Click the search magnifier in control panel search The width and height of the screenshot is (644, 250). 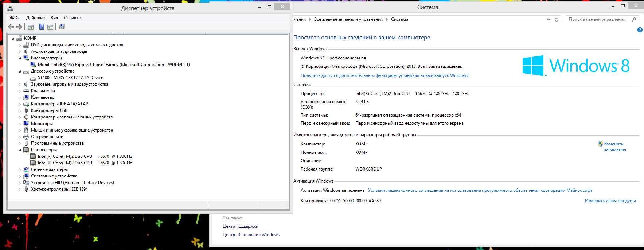pyautogui.click(x=634, y=19)
